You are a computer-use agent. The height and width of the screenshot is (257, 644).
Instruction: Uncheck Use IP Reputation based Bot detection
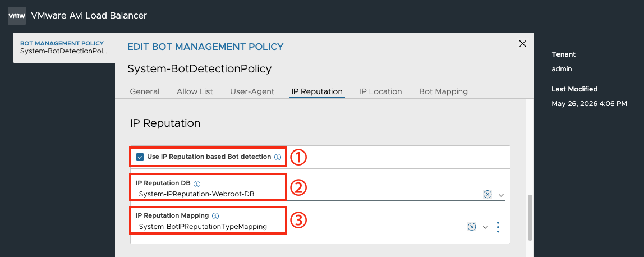(140, 157)
